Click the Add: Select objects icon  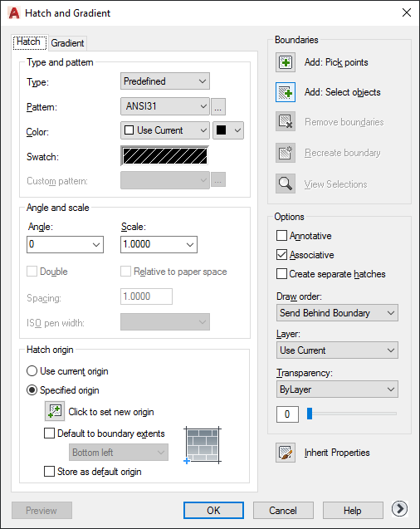click(286, 92)
